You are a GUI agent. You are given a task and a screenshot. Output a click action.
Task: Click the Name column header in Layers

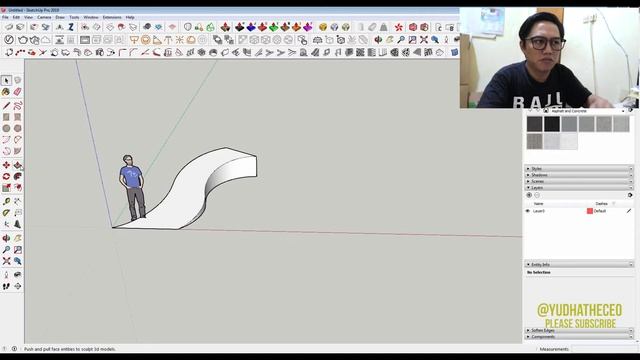click(x=538, y=204)
